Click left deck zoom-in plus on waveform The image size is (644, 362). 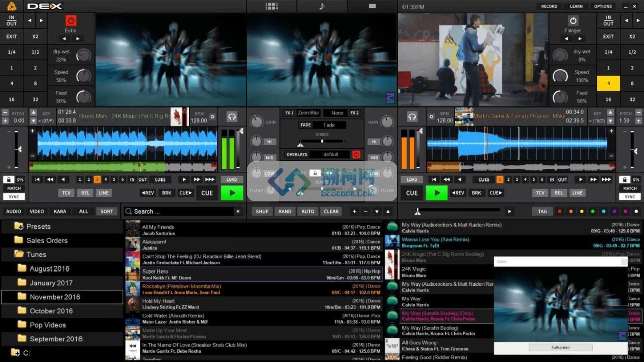click(33, 131)
